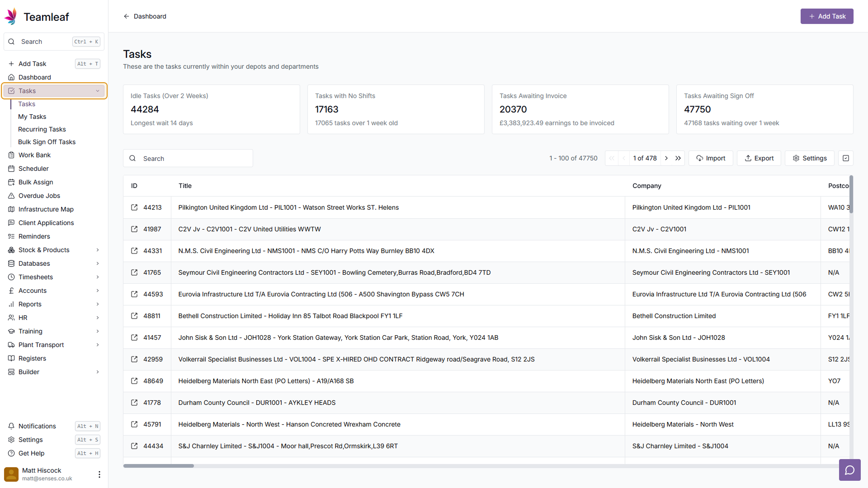Screen dimensions: 868x488
Task: Expand the Reports menu
Action: 54,304
